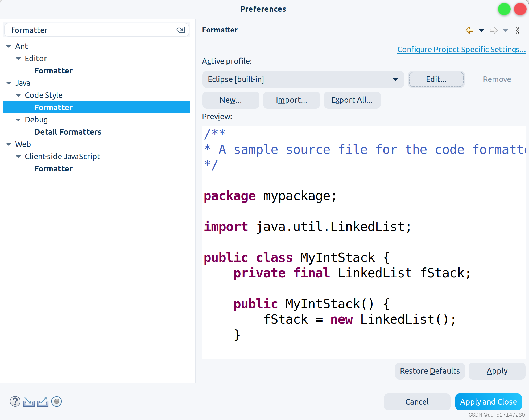Select the Debug tree item

[36, 120]
